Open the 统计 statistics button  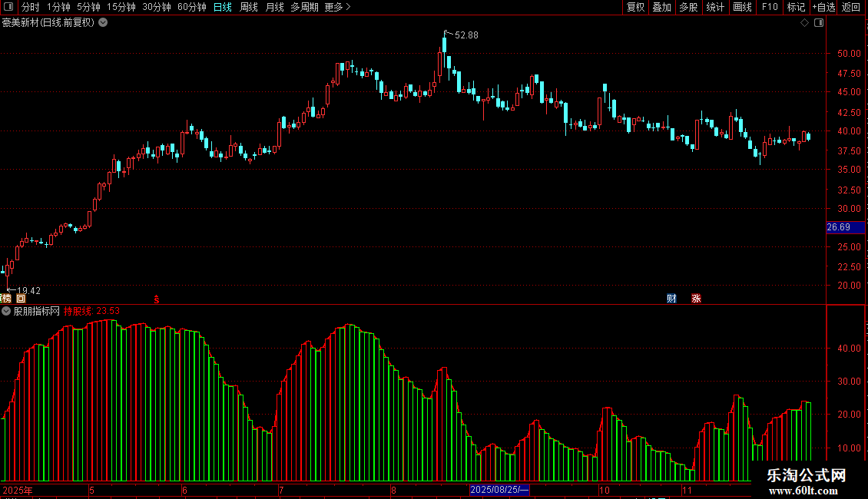(x=715, y=7)
